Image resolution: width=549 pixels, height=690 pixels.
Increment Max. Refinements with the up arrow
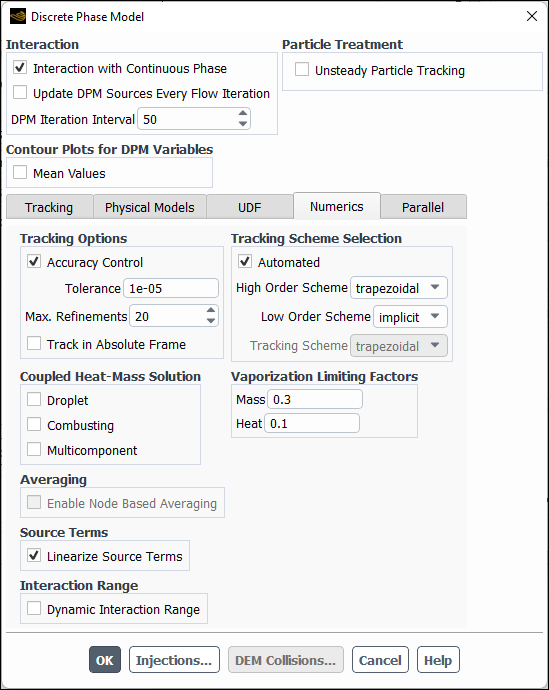click(x=211, y=311)
